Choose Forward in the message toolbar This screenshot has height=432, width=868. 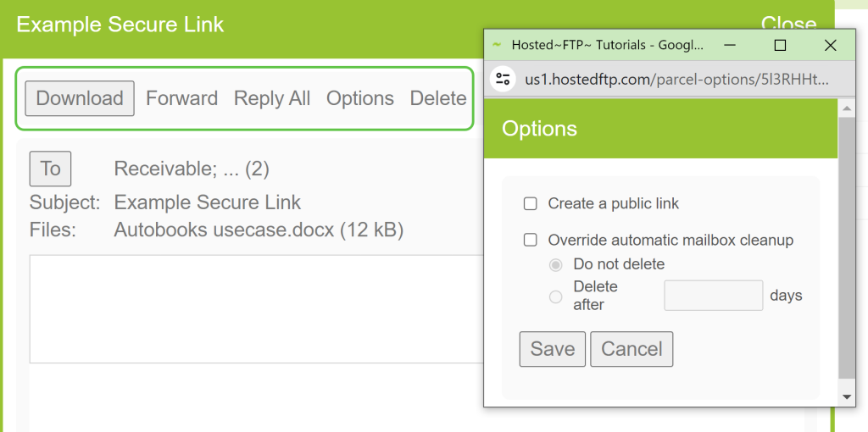pyautogui.click(x=181, y=98)
